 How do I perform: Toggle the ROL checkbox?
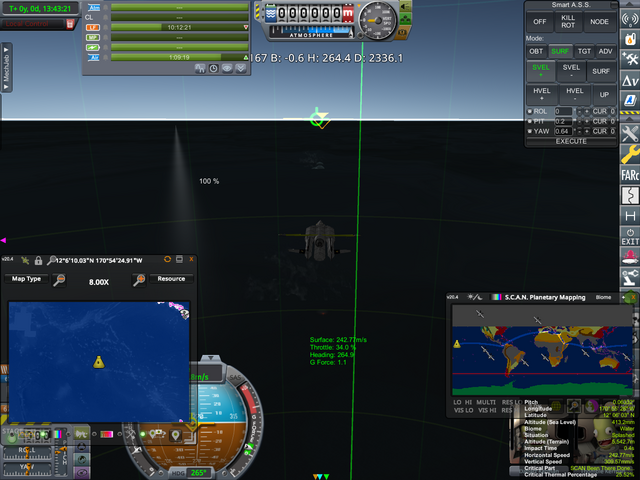(530, 111)
